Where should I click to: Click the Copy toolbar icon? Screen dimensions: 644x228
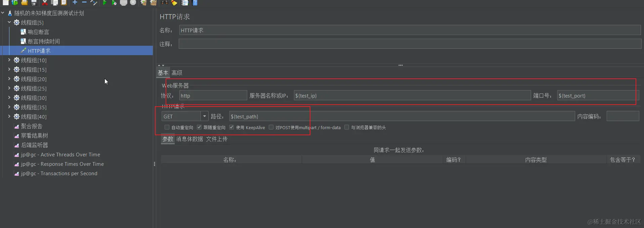tap(54, 2)
